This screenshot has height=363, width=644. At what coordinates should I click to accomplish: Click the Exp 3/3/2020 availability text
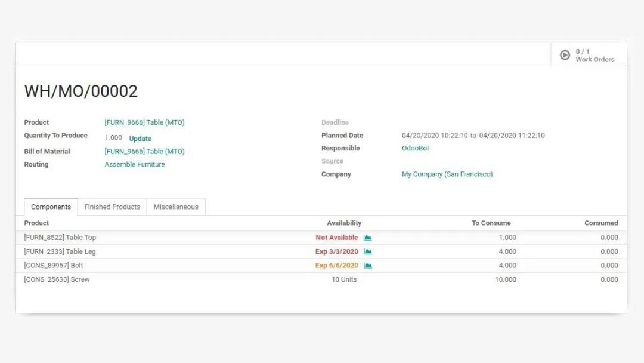337,251
